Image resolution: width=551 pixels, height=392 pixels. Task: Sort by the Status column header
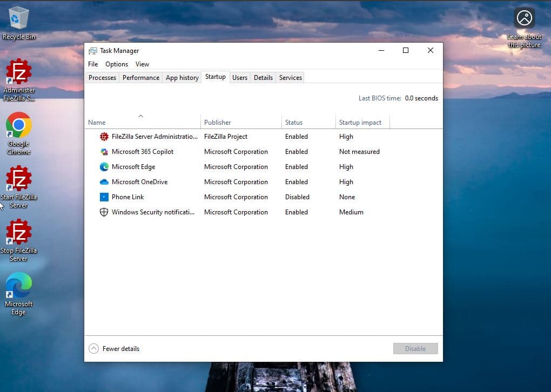tap(294, 123)
